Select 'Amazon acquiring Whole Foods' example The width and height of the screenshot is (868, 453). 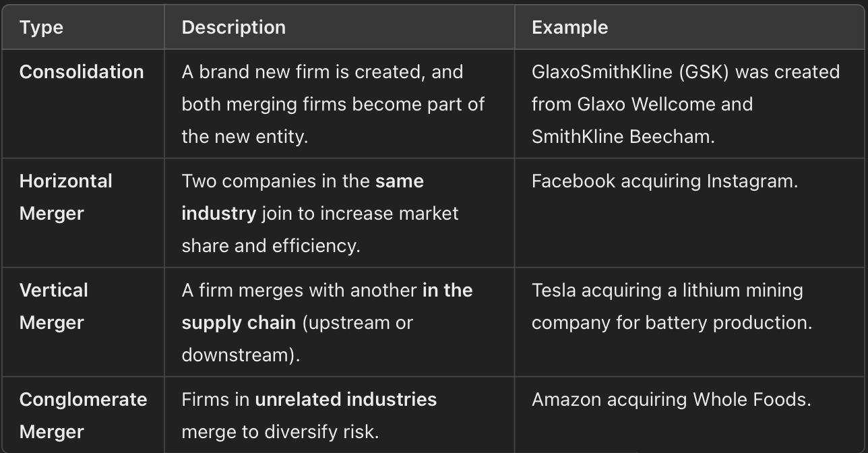[671, 400]
